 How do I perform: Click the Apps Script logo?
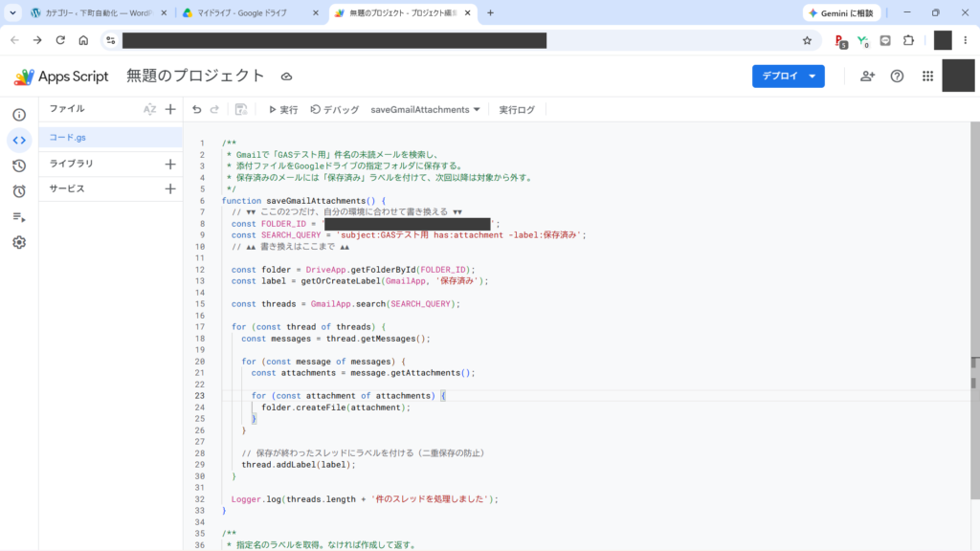(61, 77)
